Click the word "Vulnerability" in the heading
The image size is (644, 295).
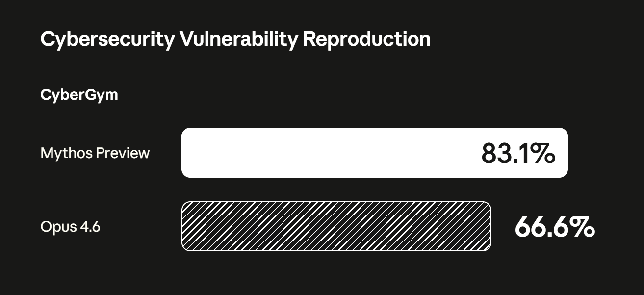click(x=238, y=39)
